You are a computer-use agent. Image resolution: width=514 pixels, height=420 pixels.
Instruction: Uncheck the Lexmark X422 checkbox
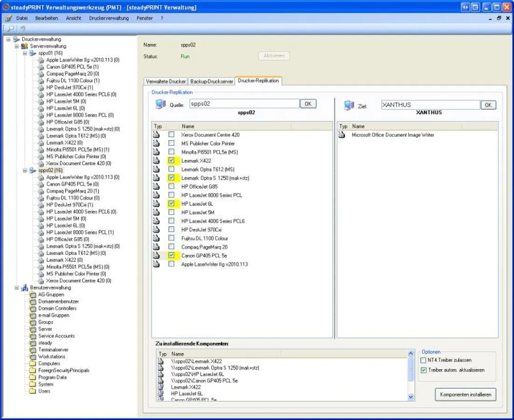171,161
